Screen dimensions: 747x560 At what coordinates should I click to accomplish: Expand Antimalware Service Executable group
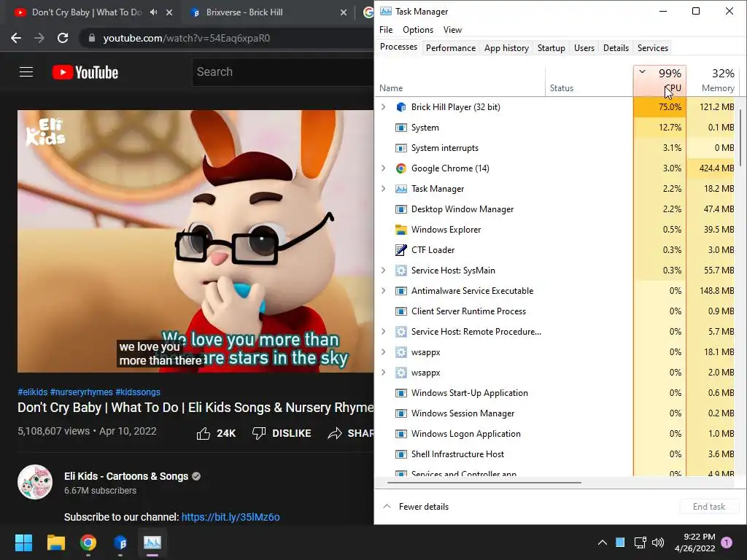[x=384, y=291]
